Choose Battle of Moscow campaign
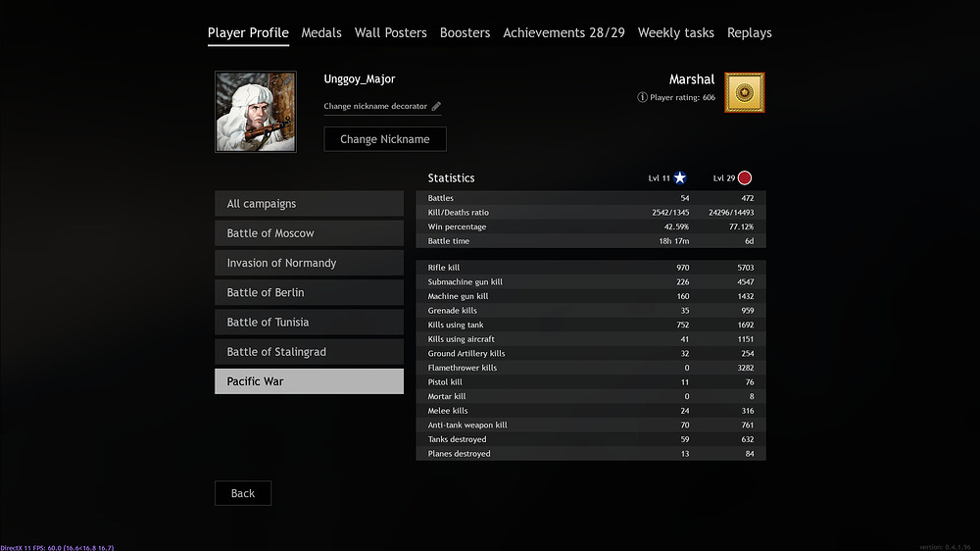980x551 pixels. click(309, 233)
